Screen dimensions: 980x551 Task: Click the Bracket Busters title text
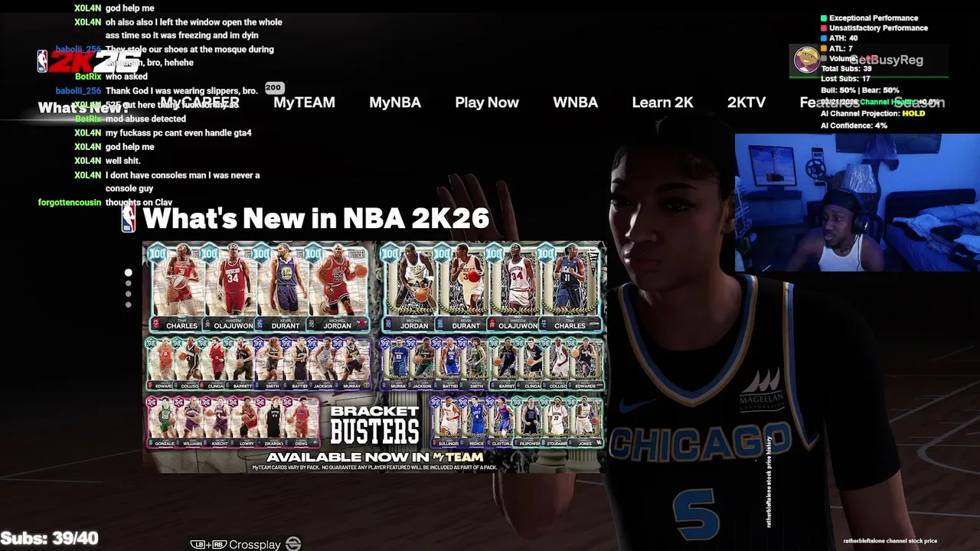coord(374,427)
